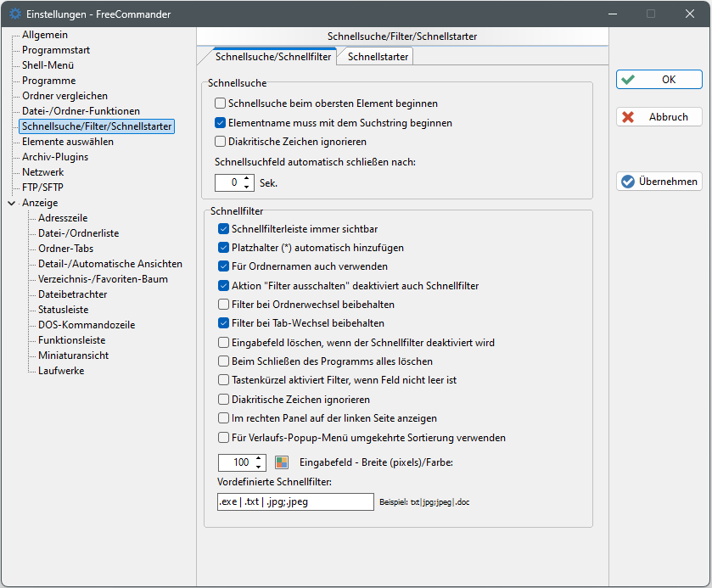Uncheck Elementname muss mit dem Suchstring beginnen
Screen dimensions: 712x588
221,122
